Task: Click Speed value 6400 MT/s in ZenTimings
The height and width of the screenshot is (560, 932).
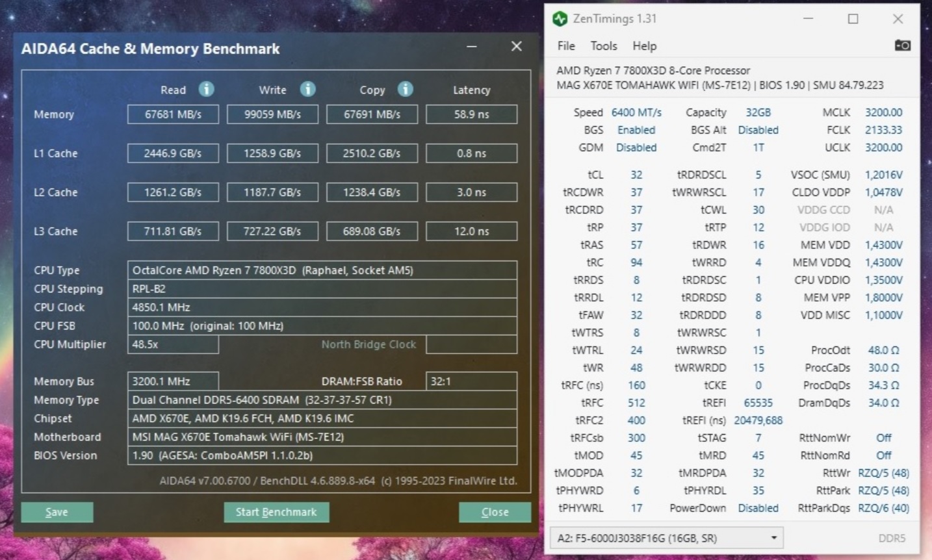Action: (636, 112)
